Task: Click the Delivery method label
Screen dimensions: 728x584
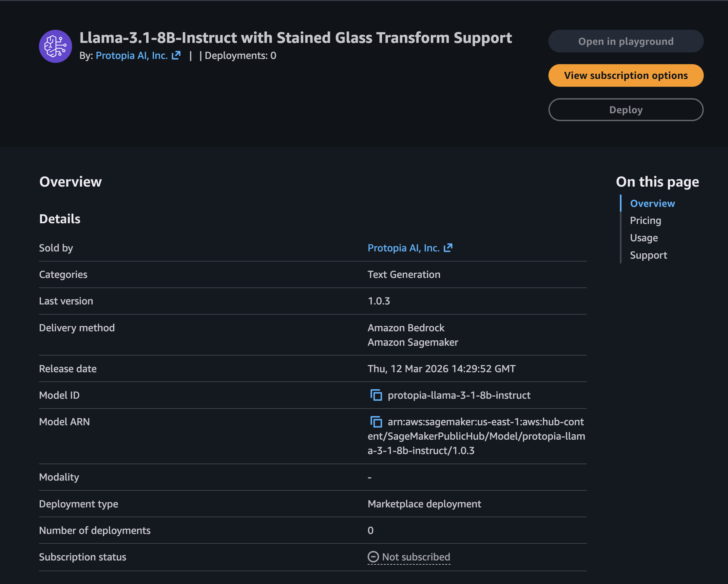Action: (x=77, y=328)
